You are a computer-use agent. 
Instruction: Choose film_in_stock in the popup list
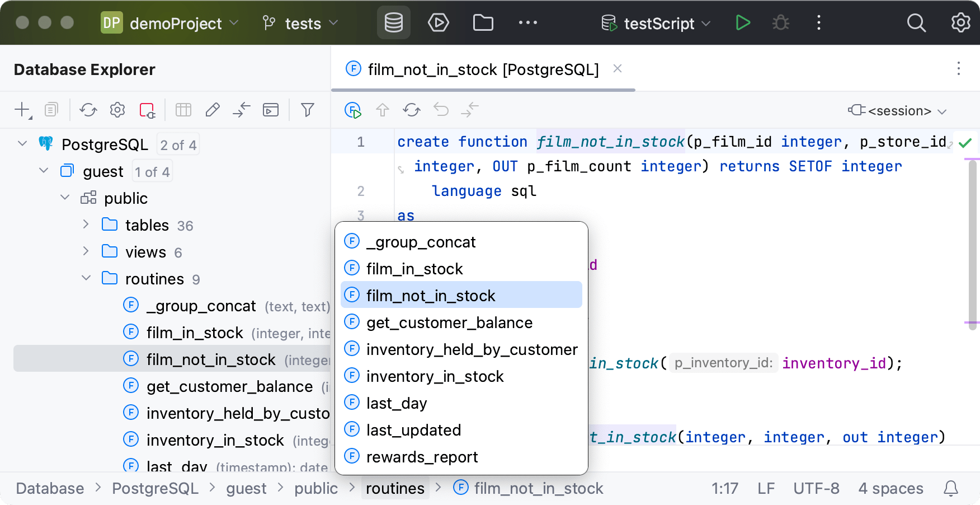(461, 269)
